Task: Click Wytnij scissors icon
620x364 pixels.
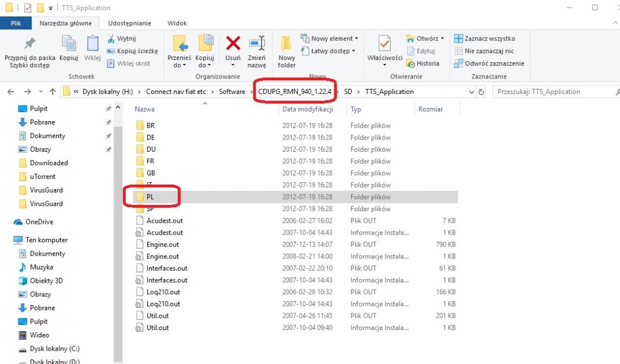Action: click(x=111, y=38)
